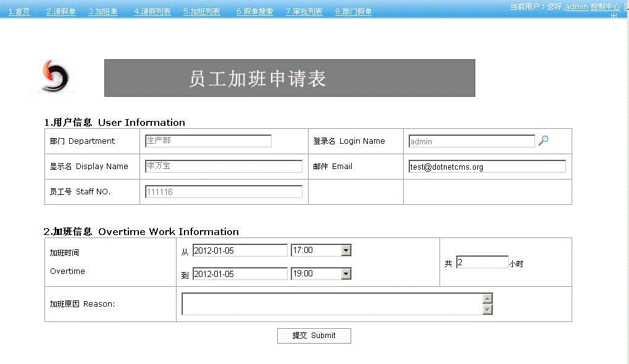Go to 1.首页 in navigation
Viewport: 629px width, 364px height.
pos(19,12)
